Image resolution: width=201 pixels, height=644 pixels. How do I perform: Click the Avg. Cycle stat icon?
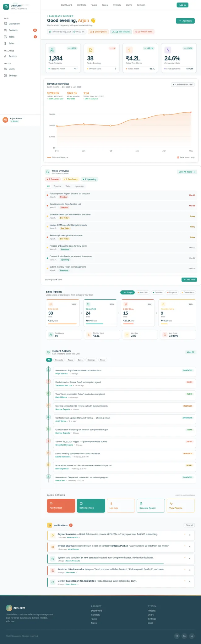pos(165,335)
